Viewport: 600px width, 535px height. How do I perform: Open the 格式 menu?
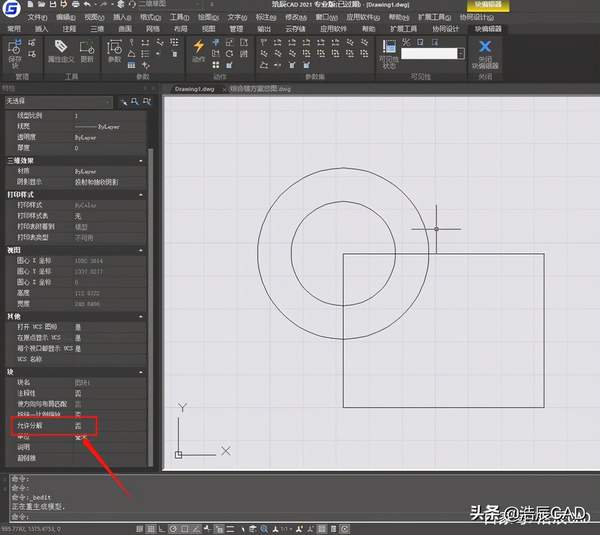click(x=150, y=17)
